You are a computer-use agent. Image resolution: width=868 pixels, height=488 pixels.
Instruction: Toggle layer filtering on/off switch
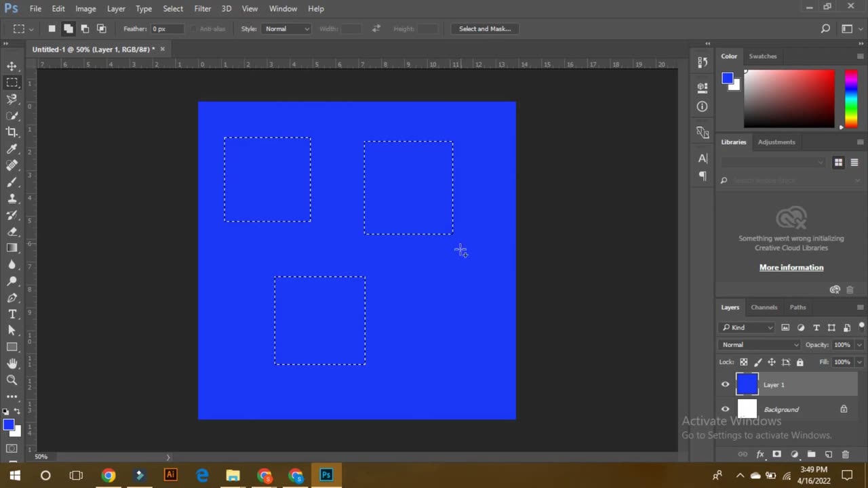[x=861, y=327]
